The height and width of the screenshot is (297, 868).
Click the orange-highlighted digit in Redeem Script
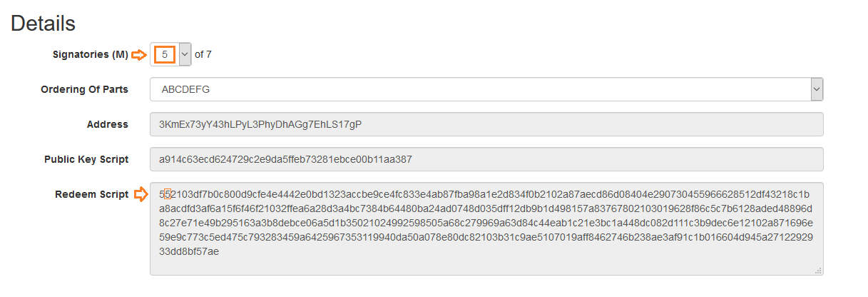pyautogui.click(x=167, y=194)
